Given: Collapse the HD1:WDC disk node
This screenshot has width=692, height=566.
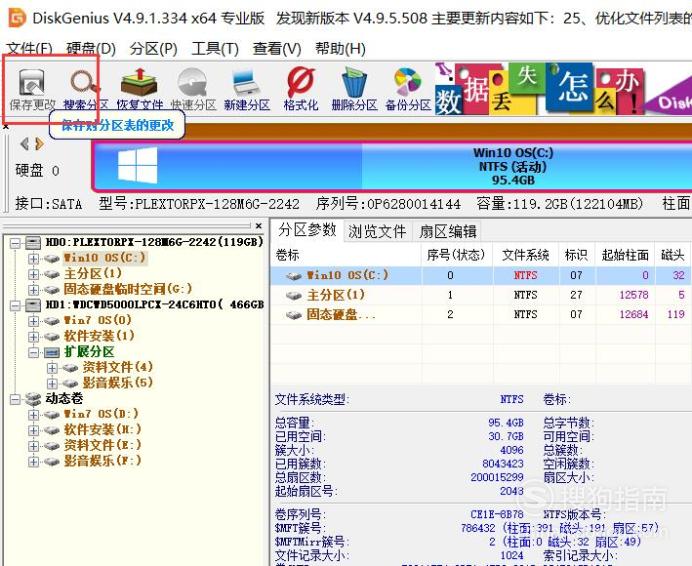Looking at the screenshot, I should [x=15, y=305].
